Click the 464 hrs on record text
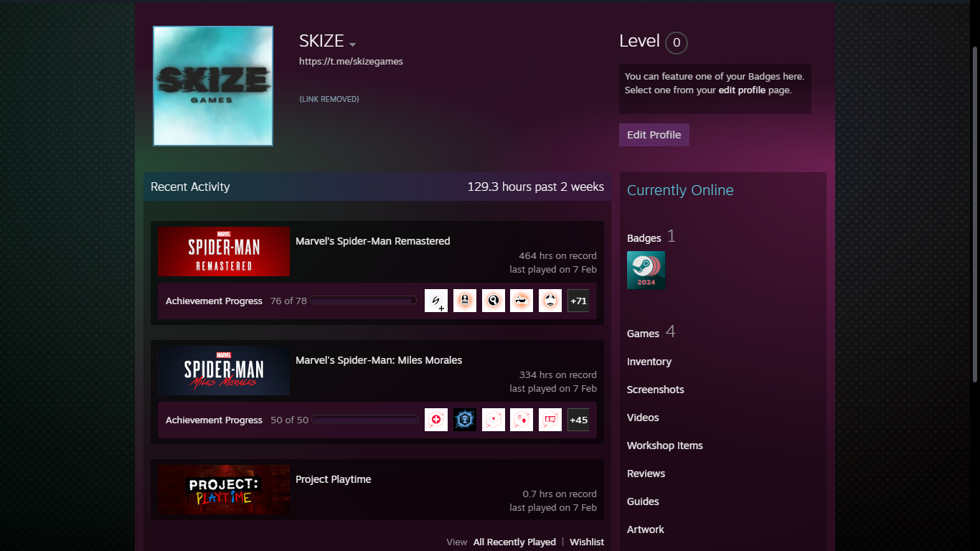Viewport: 980px width, 551px height. [557, 255]
